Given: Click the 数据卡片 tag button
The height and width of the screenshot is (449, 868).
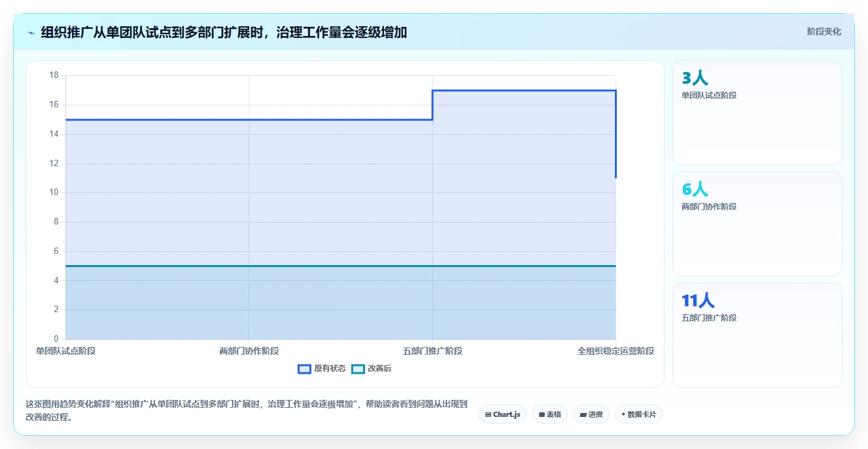Looking at the screenshot, I should pyautogui.click(x=638, y=414).
